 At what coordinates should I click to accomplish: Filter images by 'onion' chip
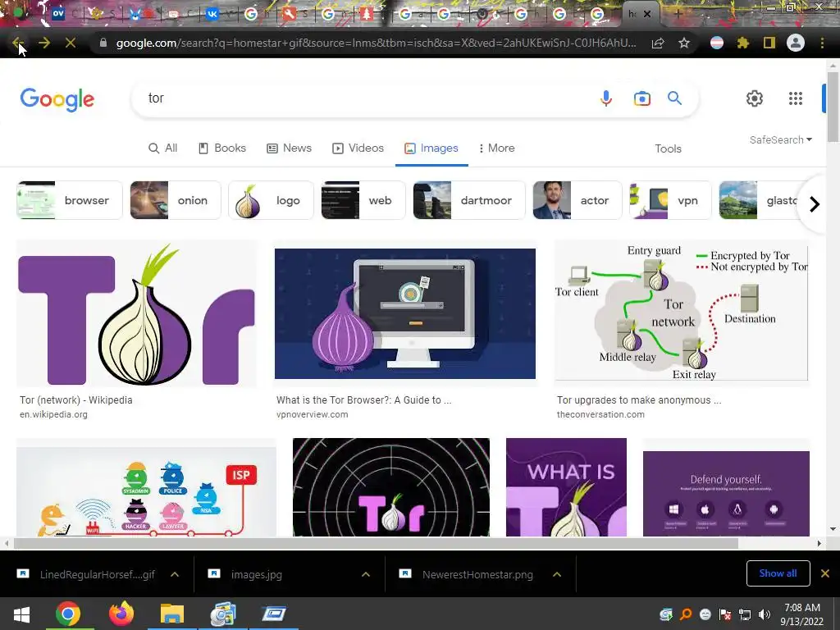(176, 200)
